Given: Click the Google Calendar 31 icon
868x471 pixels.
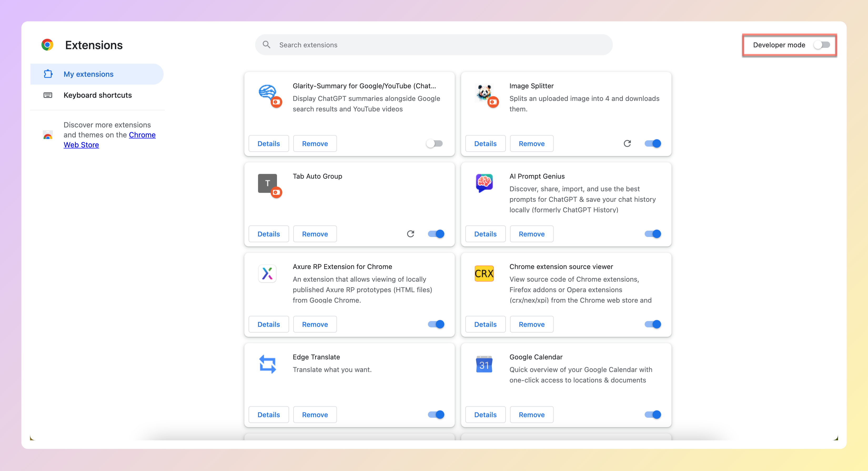Looking at the screenshot, I should coord(484,364).
